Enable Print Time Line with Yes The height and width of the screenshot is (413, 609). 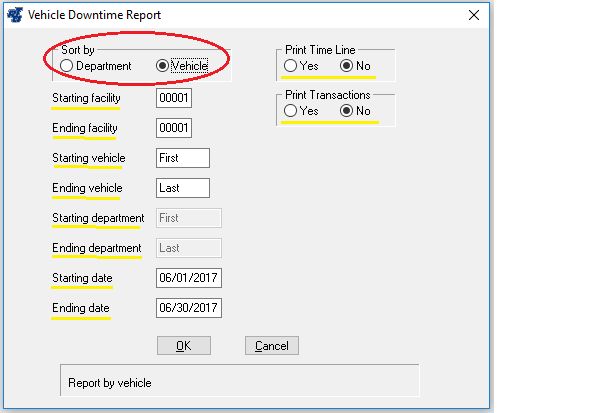(290, 66)
